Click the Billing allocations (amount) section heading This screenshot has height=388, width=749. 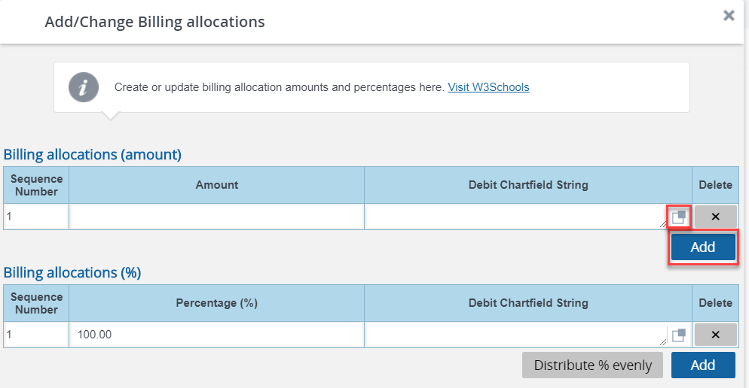93,154
